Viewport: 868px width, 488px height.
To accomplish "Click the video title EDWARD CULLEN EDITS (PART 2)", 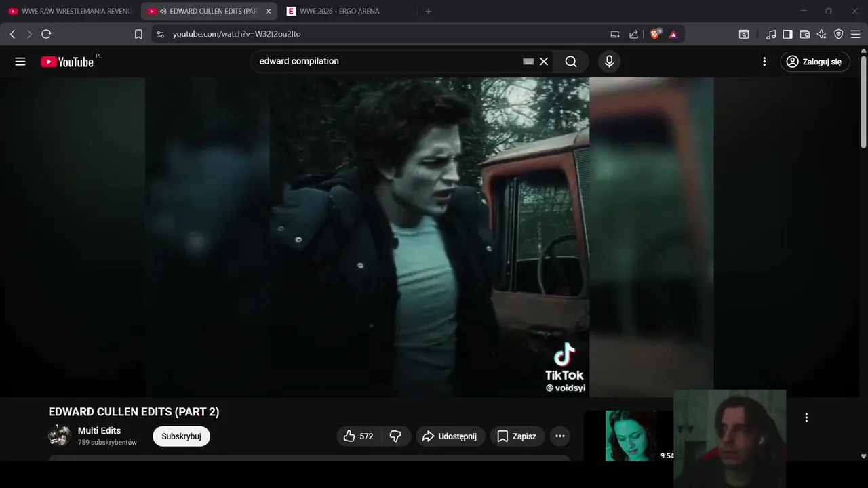I will point(134,412).
